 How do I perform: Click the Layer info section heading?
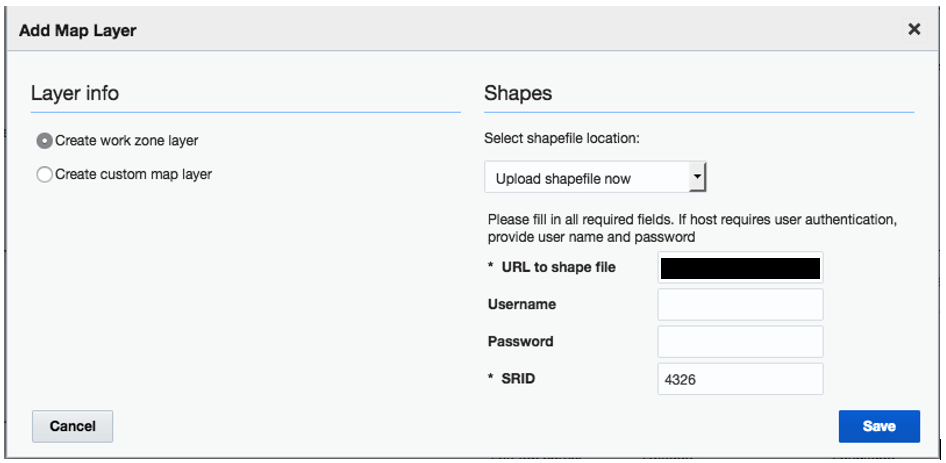[75, 93]
